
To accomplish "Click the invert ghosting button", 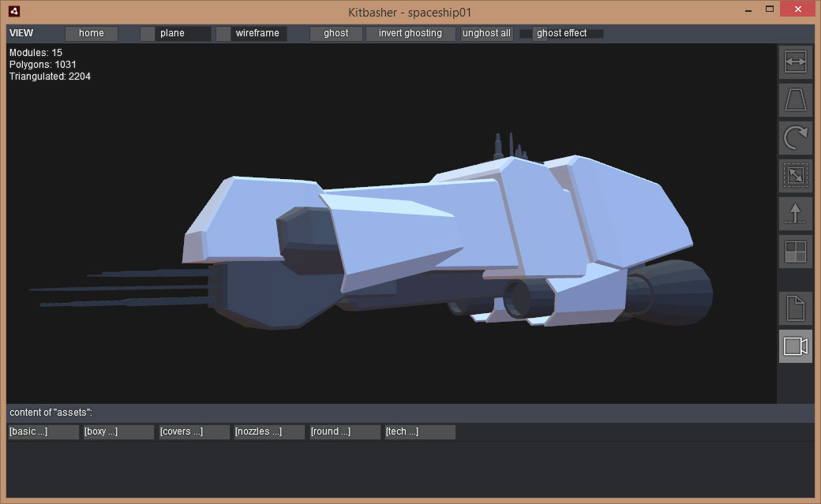I will tap(410, 34).
